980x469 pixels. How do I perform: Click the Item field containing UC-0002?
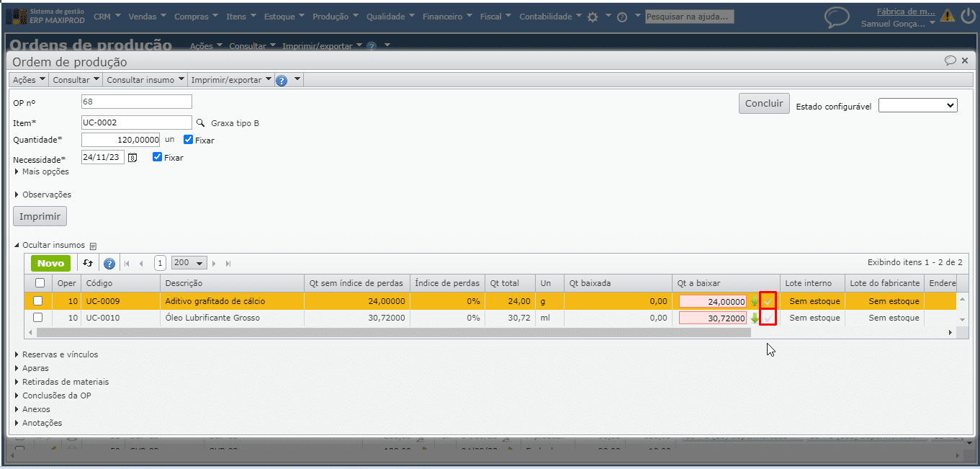tap(137, 122)
